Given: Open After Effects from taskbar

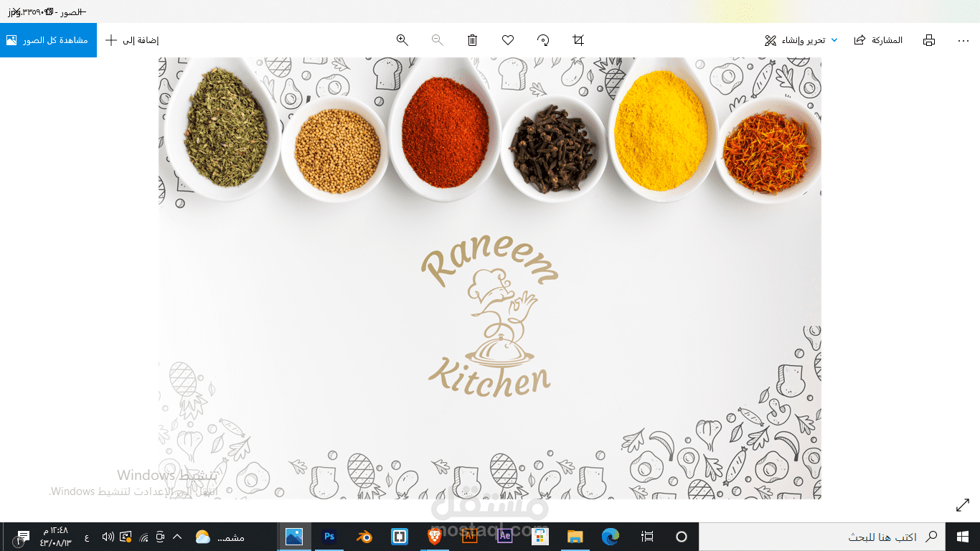Looking at the screenshot, I should click(505, 536).
